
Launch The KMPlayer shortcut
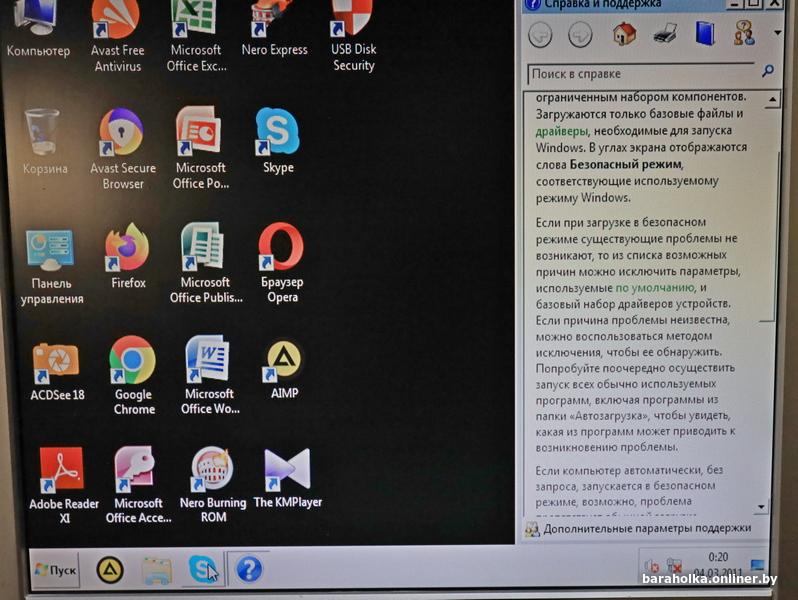288,478
